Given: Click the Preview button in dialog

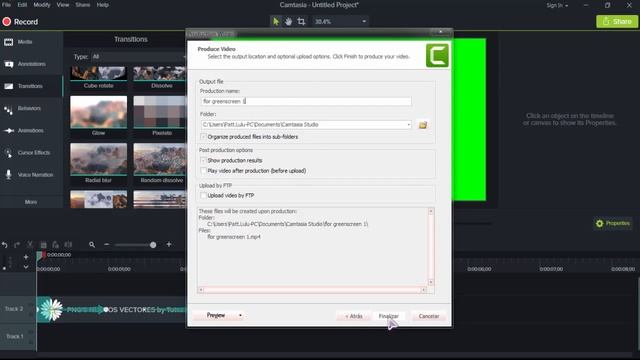Looking at the screenshot, I should 215,316.
